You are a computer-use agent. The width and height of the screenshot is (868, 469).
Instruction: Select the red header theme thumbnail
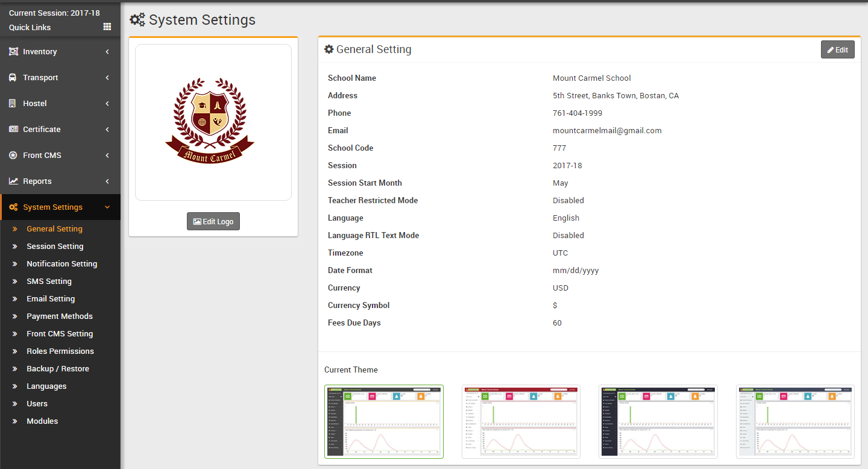(x=521, y=421)
